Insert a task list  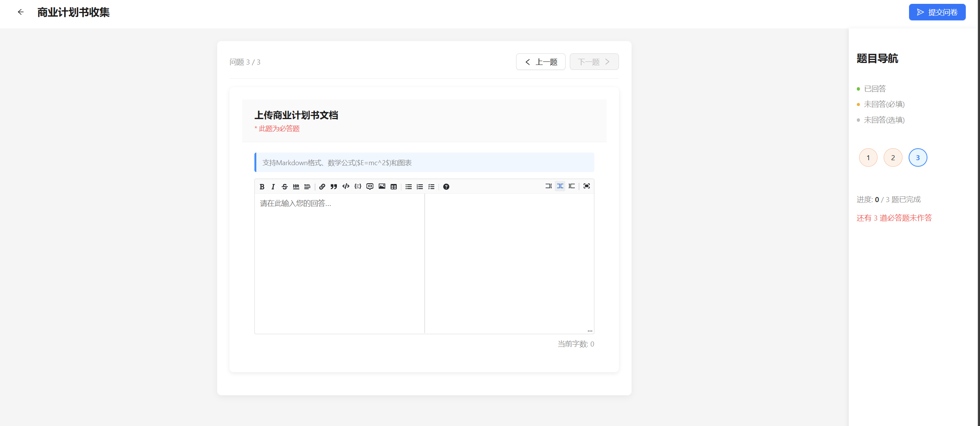pyautogui.click(x=431, y=187)
